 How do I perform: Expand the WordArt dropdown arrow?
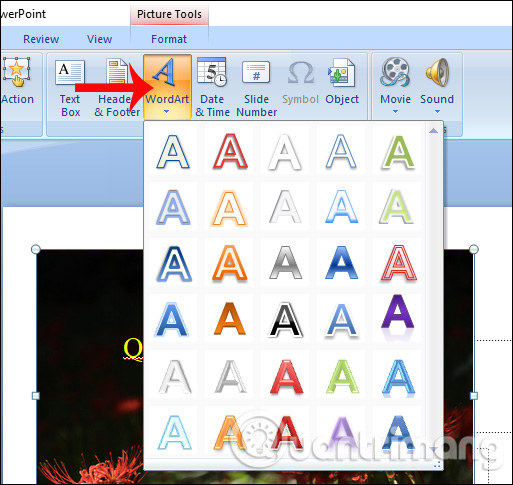coord(167,112)
